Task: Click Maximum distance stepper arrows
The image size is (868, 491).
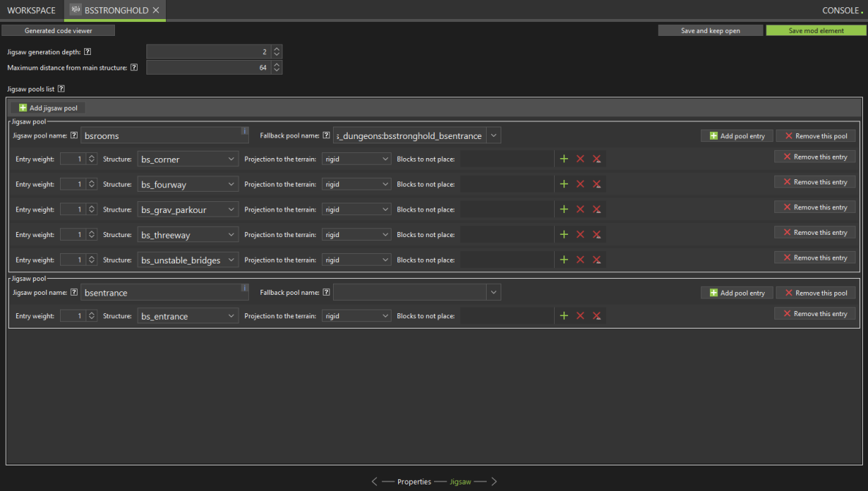Action: pyautogui.click(x=277, y=67)
